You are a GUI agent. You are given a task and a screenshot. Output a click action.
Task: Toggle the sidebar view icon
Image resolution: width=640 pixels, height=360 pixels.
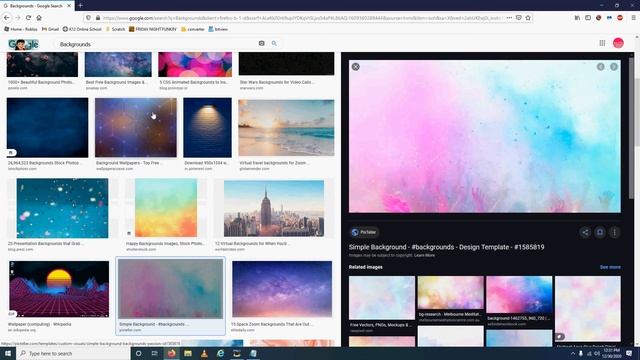(588, 18)
